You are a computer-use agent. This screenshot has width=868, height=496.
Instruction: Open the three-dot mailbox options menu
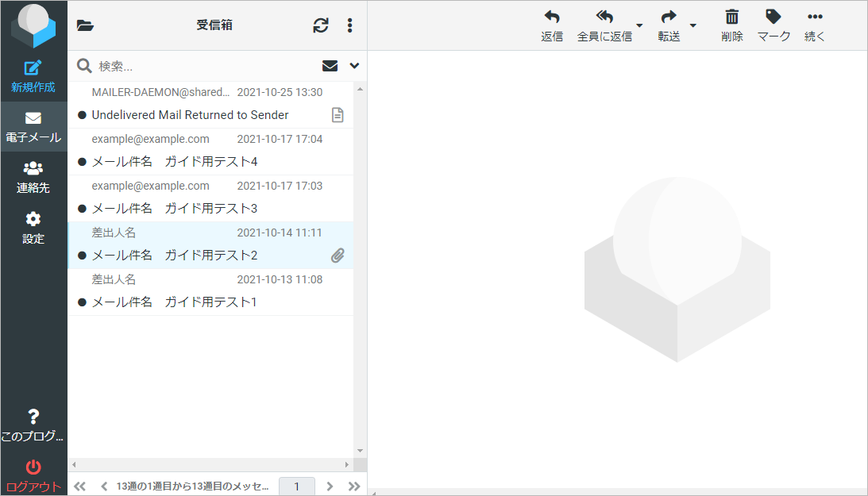[x=349, y=25]
